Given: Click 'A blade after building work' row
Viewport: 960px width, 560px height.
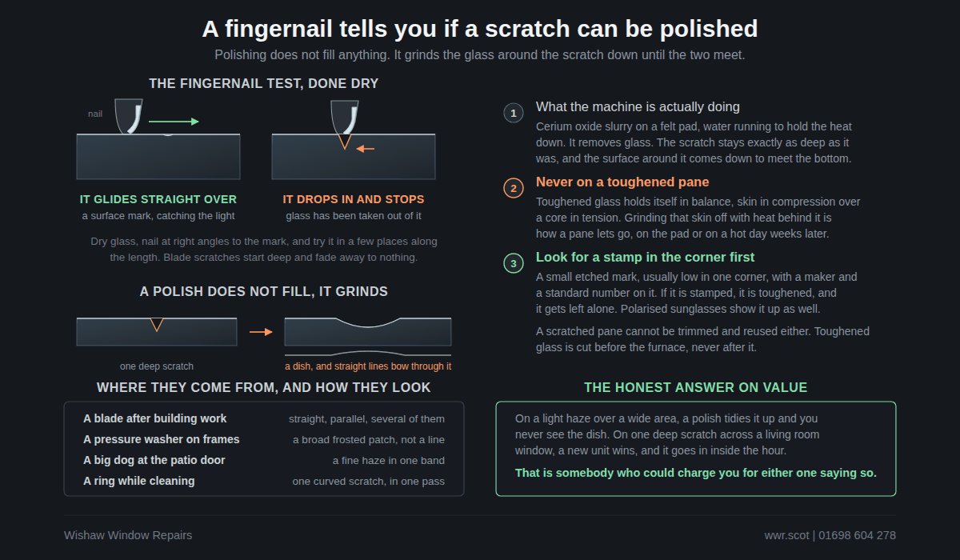Looking at the screenshot, I should click(x=264, y=418).
